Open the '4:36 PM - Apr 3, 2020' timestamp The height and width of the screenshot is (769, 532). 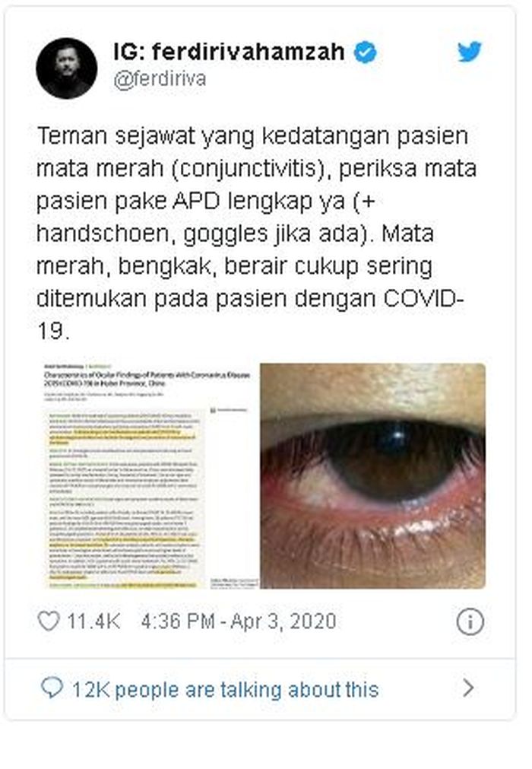click(239, 621)
